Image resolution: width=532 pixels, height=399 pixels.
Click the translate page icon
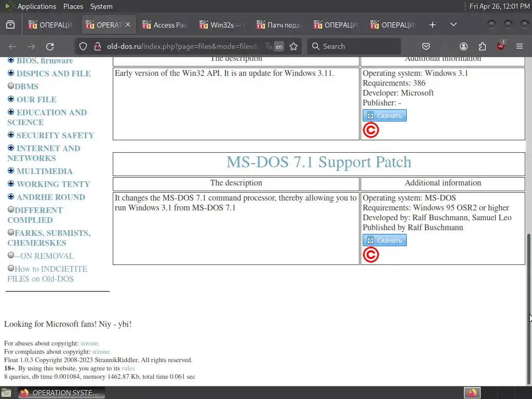pos(269,46)
